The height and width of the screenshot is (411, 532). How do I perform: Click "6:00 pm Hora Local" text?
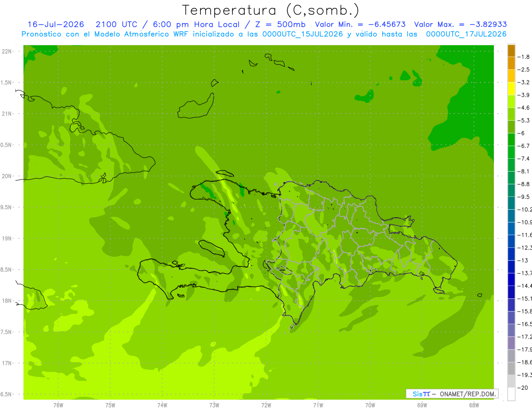(196, 24)
